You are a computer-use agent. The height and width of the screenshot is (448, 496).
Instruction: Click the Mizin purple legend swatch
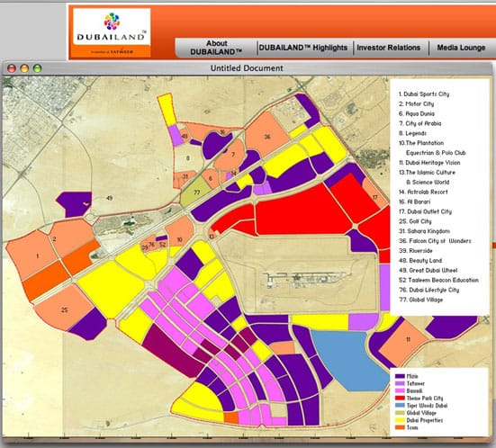click(x=400, y=376)
